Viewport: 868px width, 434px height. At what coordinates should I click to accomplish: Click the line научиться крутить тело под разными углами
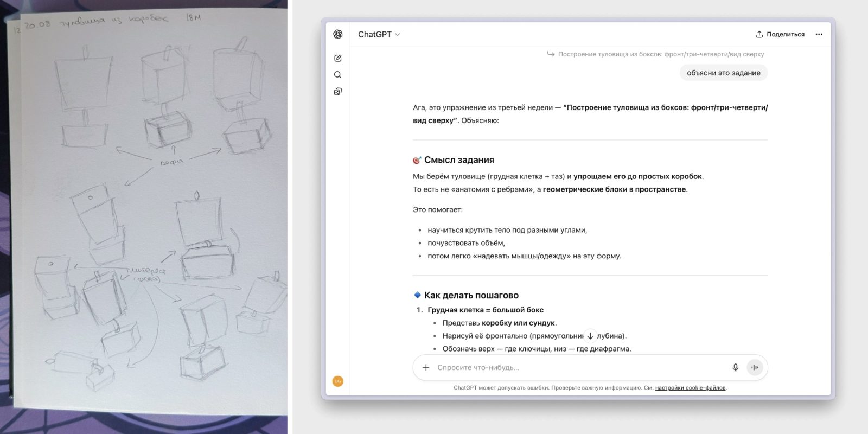pos(507,230)
